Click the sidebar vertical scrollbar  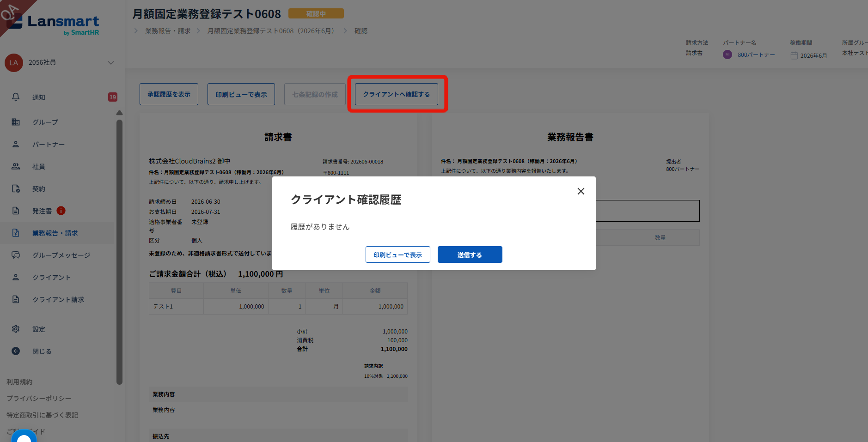click(x=119, y=252)
